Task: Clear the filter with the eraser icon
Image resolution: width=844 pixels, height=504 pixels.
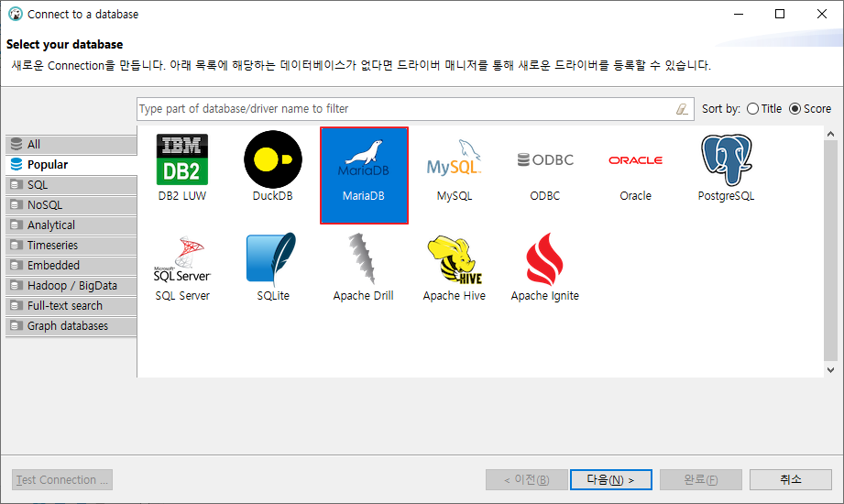Action: [x=682, y=109]
